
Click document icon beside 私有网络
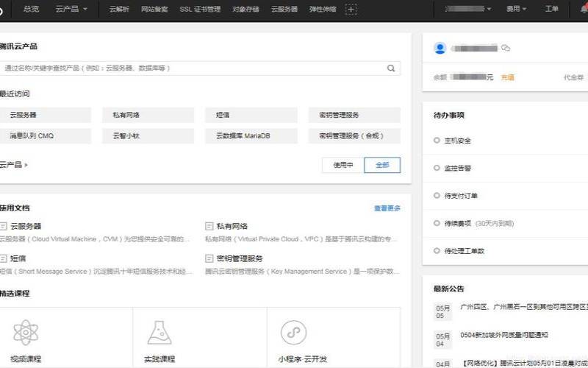click(209, 226)
